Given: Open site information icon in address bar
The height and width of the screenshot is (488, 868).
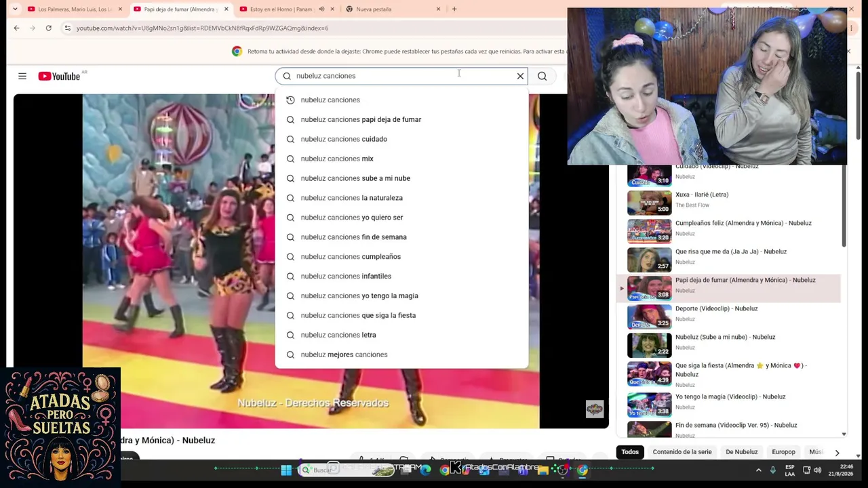Looking at the screenshot, I should 67,28.
